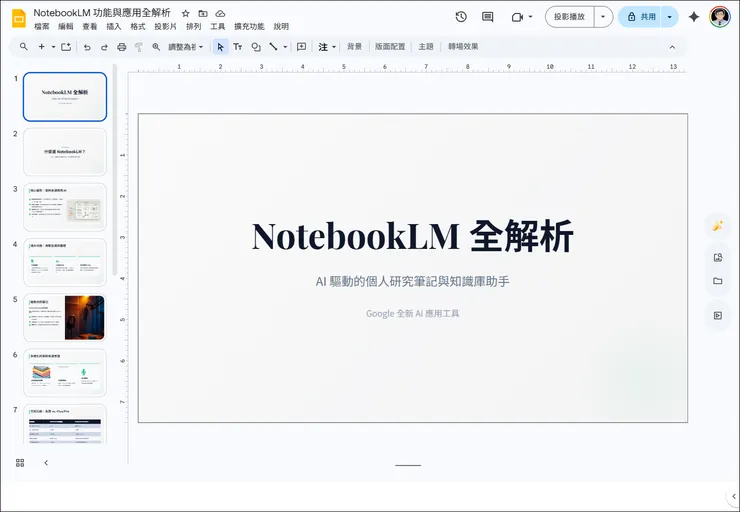Screen dimensions: 740x512
Task: Use the paint format roller tool
Action: [x=139, y=47]
